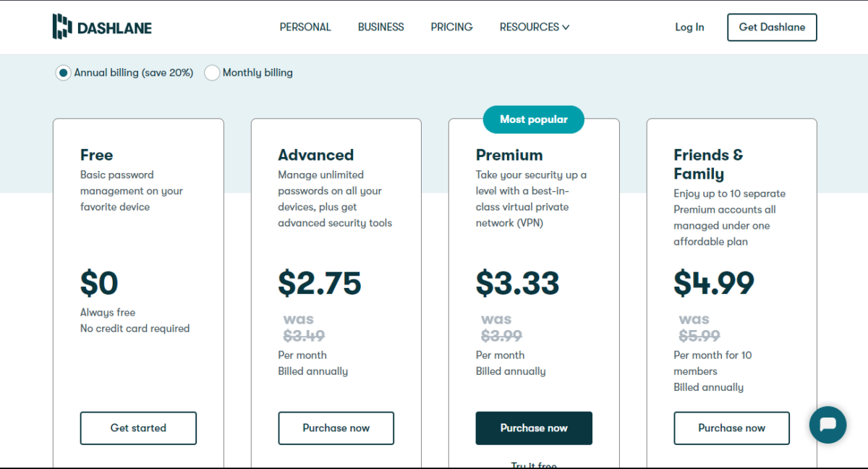This screenshot has width=868, height=469.
Task: Purchase the Premium plan
Action: tap(533, 428)
